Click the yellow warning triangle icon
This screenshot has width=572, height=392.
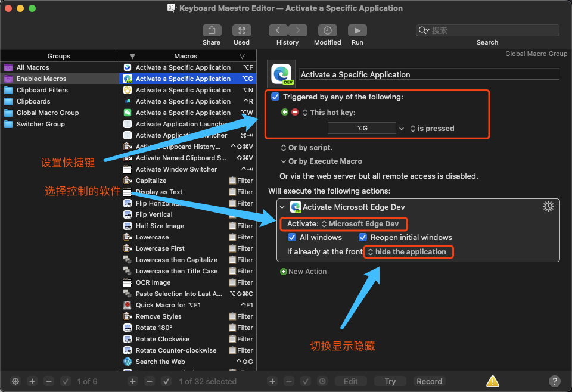point(493,381)
